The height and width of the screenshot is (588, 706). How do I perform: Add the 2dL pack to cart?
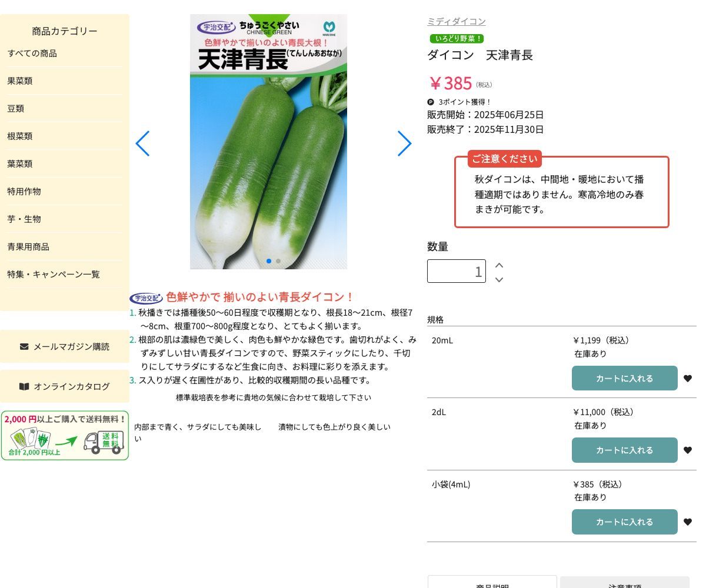pyautogui.click(x=624, y=450)
